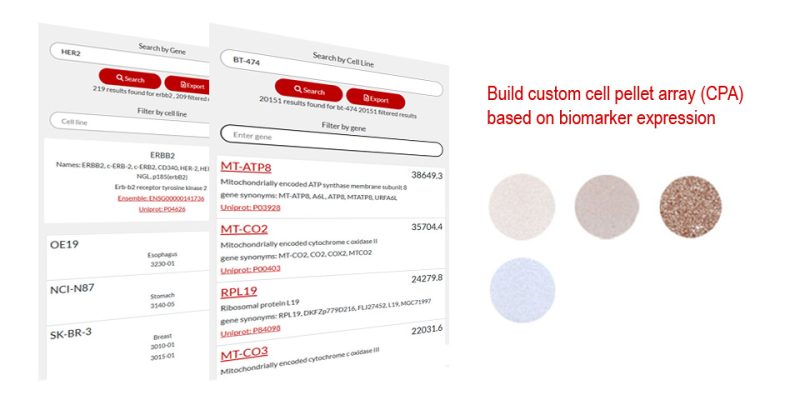Click the Export button in gene search panel
Image resolution: width=800 pixels, height=400 pixels.
[187, 84]
